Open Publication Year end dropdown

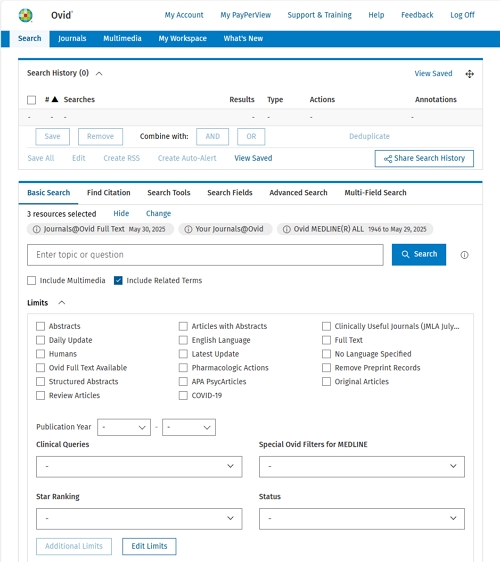189,427
